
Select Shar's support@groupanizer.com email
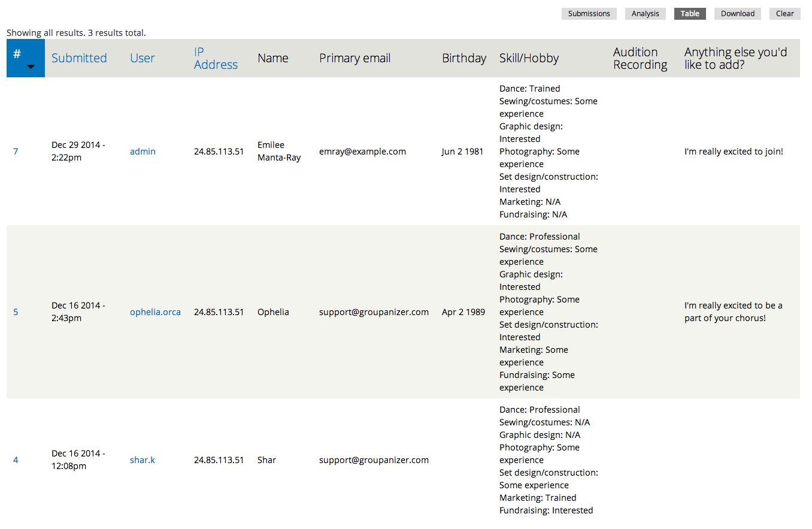click(x=374, y=460)
